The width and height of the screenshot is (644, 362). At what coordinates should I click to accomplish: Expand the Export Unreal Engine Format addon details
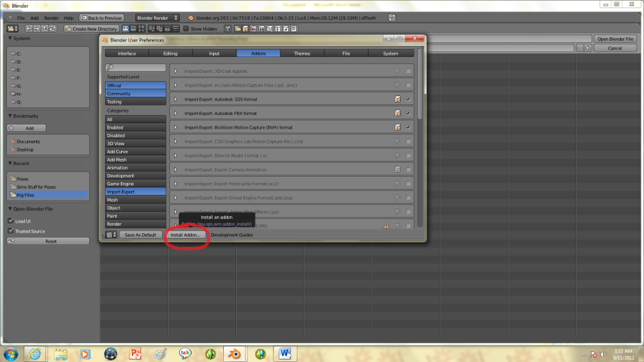pos(176,197)
